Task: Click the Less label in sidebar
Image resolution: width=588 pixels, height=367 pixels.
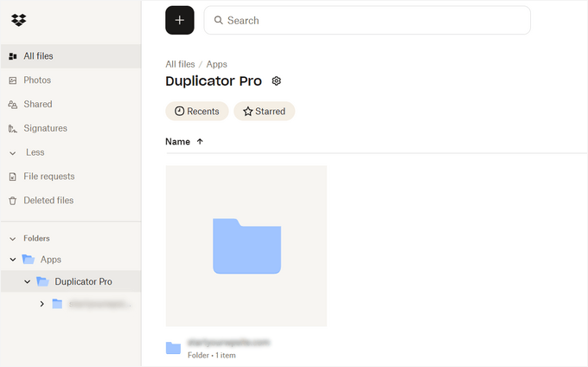Action: [x=35, y=152]
